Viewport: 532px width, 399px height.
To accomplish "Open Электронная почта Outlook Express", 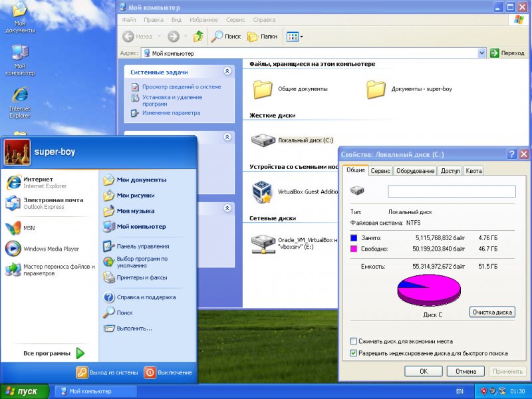I will 45,203.
